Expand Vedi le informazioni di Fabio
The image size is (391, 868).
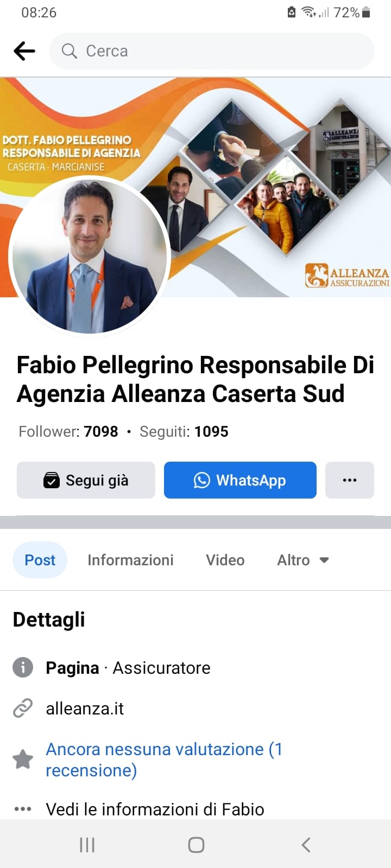pyautogui.click(x=155, y=809)
